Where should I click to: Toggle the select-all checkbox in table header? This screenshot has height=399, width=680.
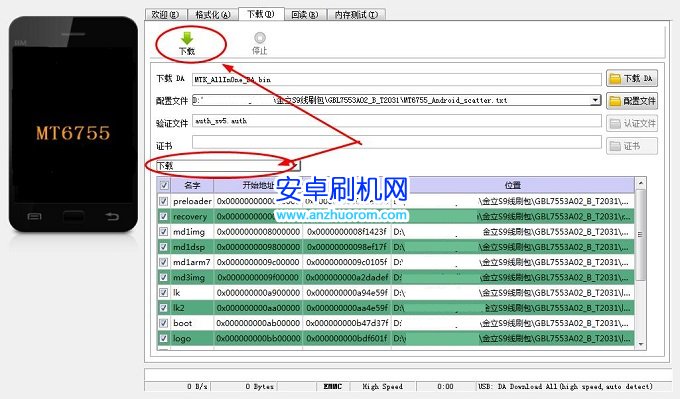tap(164, 185)
